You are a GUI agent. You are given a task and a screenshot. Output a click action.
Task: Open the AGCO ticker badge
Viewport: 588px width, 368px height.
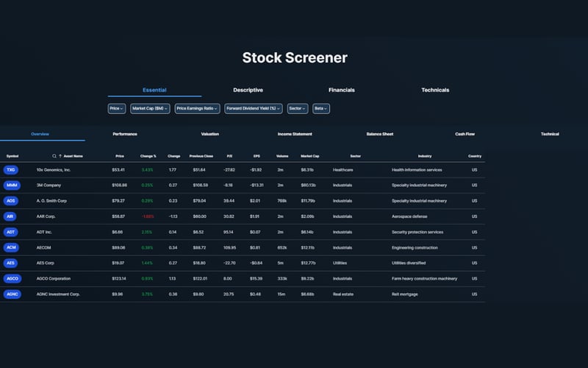pyautogui.click(x=12, y=279)
